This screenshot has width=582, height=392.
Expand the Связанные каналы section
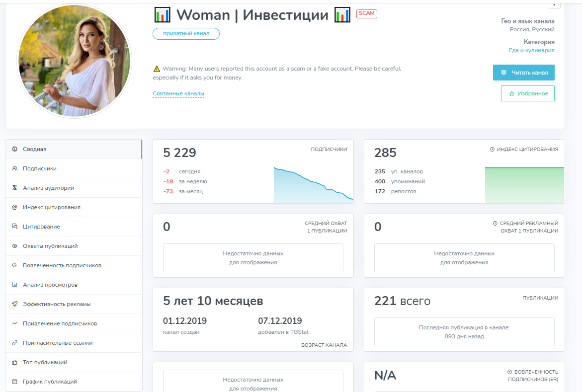(x=178, y=93)
